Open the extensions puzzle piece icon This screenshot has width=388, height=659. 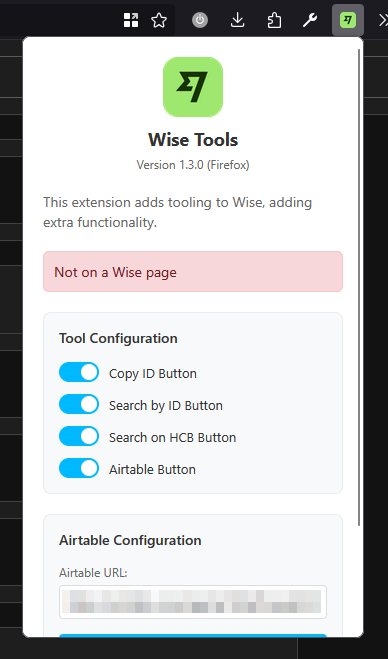point(274,20)
